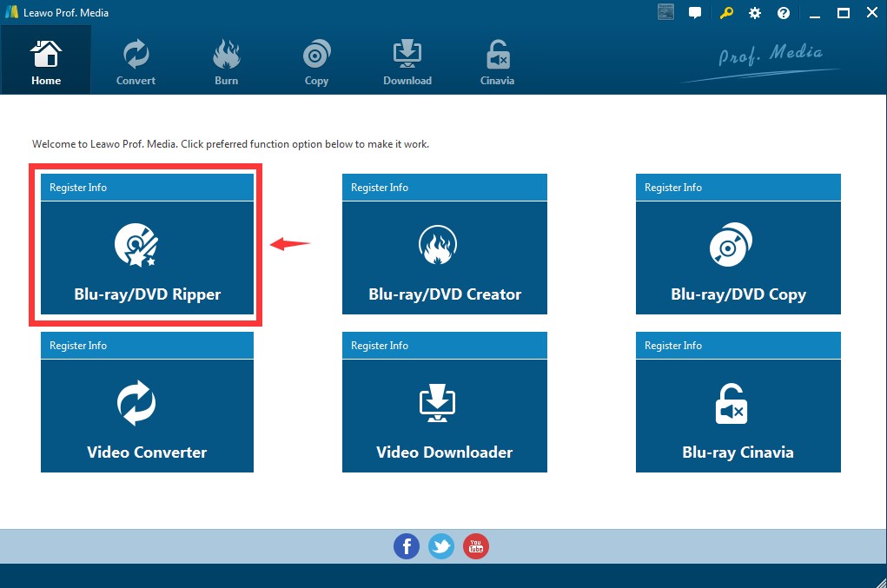Screen dimensions: 887x588
Task: Click Register Info above Video Downloader
Action: [380, 346]
